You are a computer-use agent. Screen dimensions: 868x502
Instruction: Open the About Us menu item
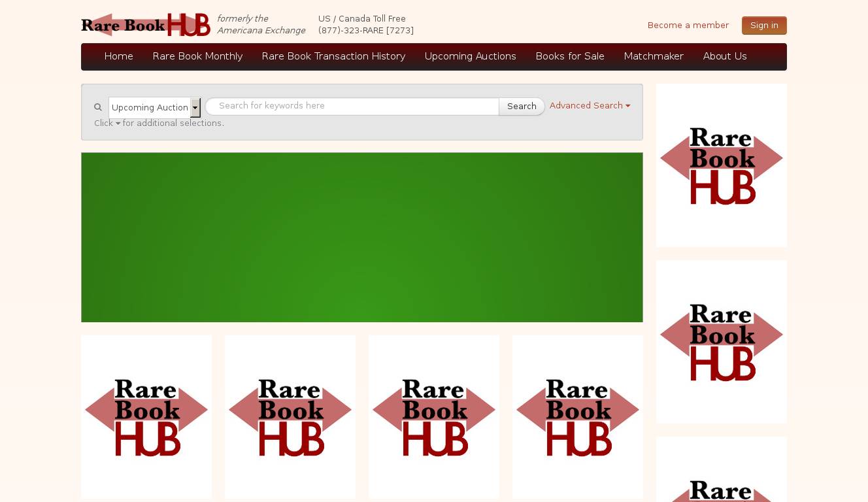coord(724,56)
